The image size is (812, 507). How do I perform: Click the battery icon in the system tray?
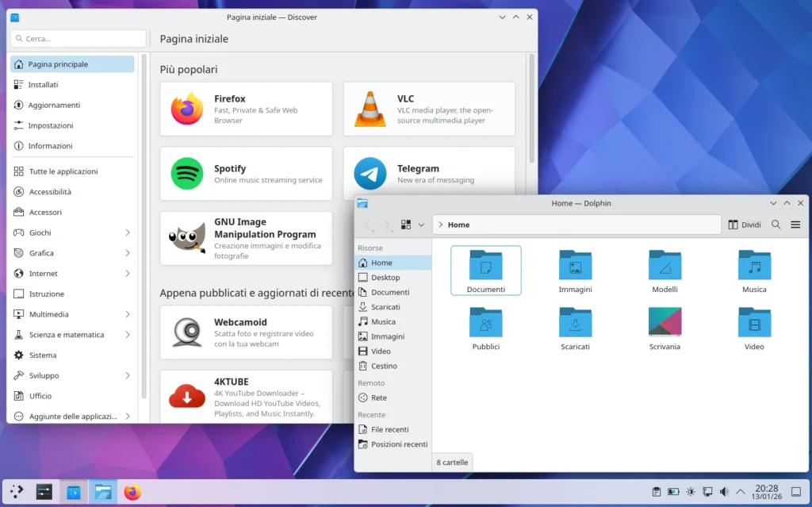click(673, 491)
